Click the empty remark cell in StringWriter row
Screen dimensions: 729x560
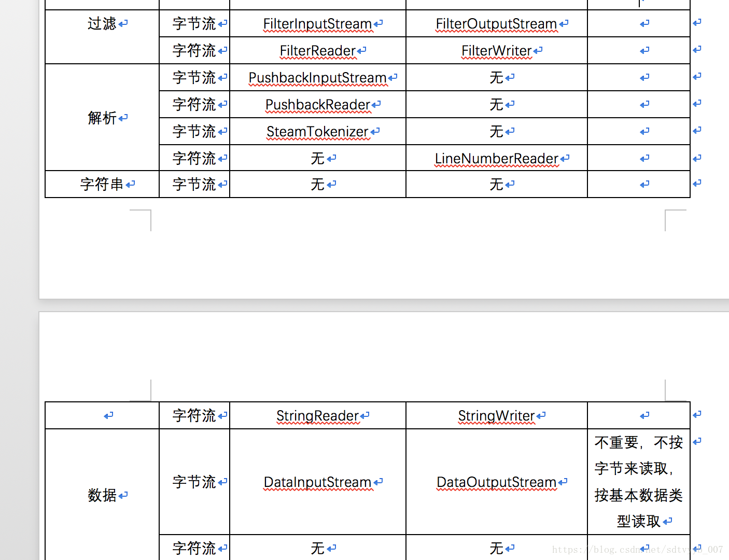coord(639,415)
